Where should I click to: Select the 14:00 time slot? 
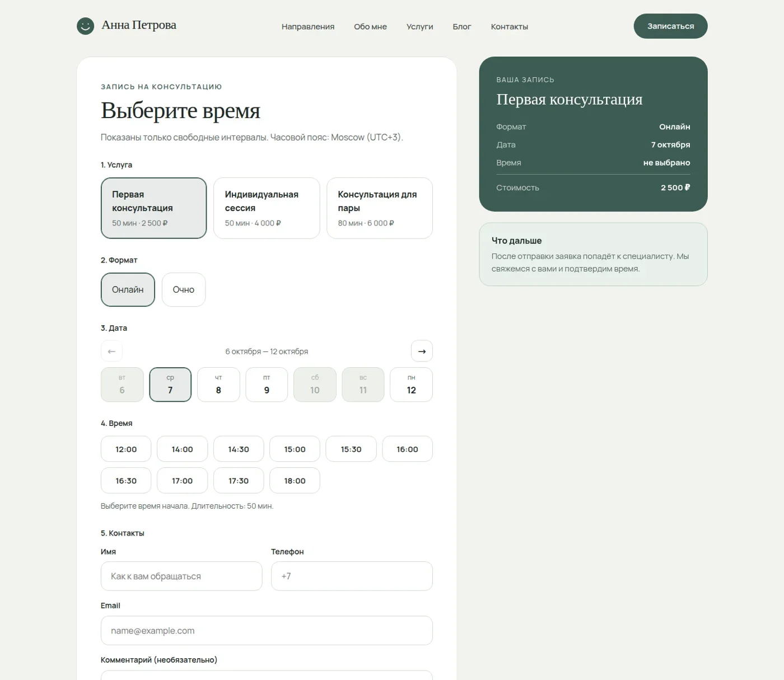pyautogui.click(x=182, y=449)
